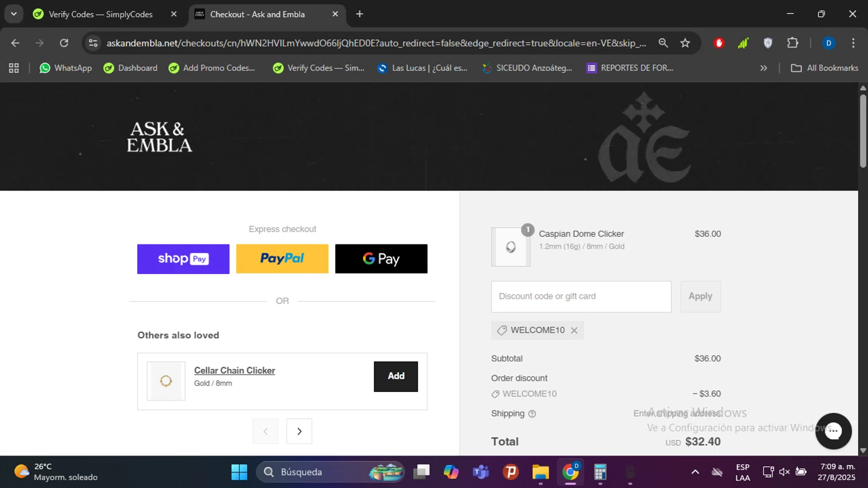Open the red extension icon

[719, 43]
